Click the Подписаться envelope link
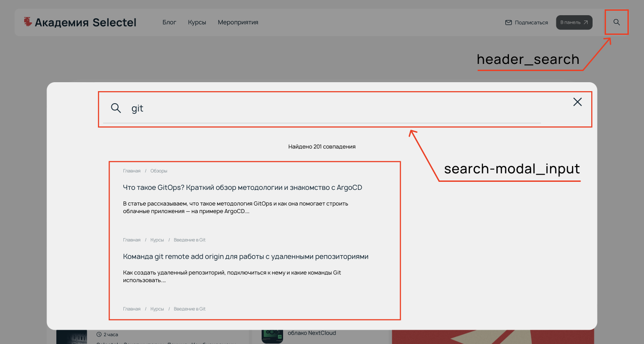Image resolution: width=644 pixels, height=344 pixels. [x=526, y=22]
